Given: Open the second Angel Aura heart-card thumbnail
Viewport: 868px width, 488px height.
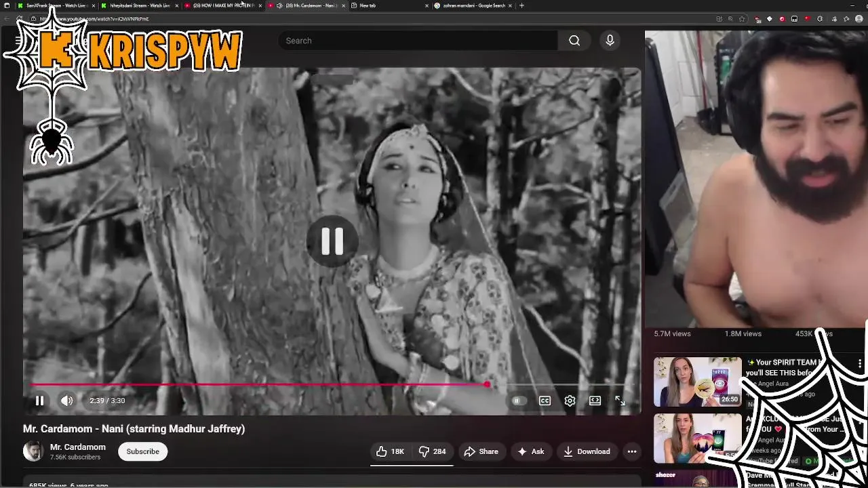Looking at the screenshot, I should pyautogui.click(x=697, y=439).
